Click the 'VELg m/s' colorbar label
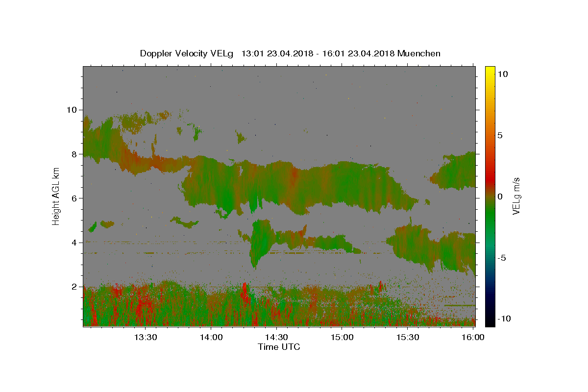Viewport: 588px width, 392px height. tap(516, 196)
